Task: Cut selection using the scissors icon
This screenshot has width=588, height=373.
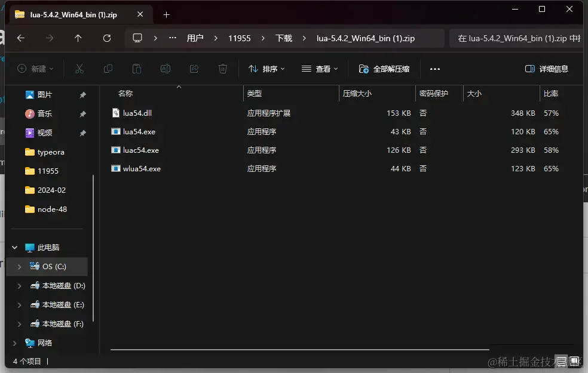Action: (79, 69)
